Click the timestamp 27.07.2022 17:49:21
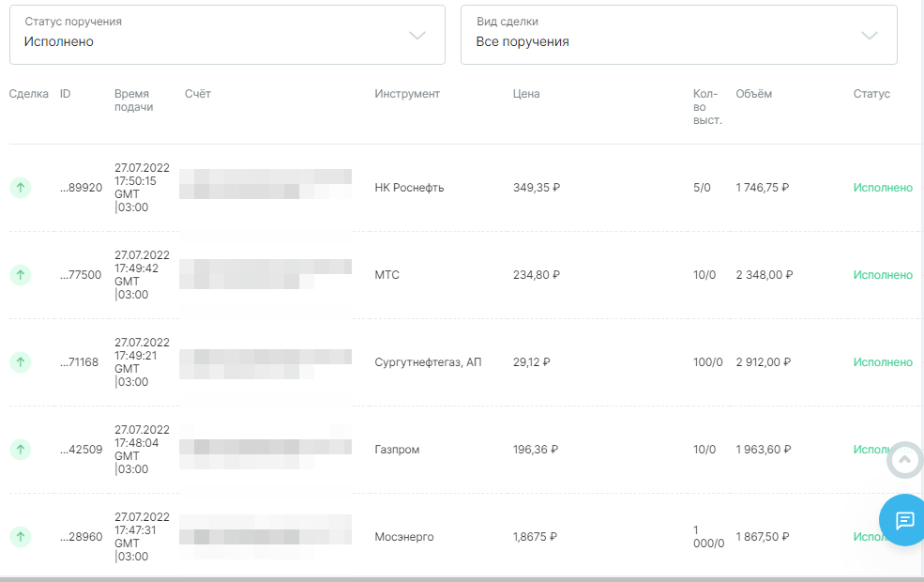Image resolution: width=924 pixels, height=582 pixels. click(x=142, y=362)
